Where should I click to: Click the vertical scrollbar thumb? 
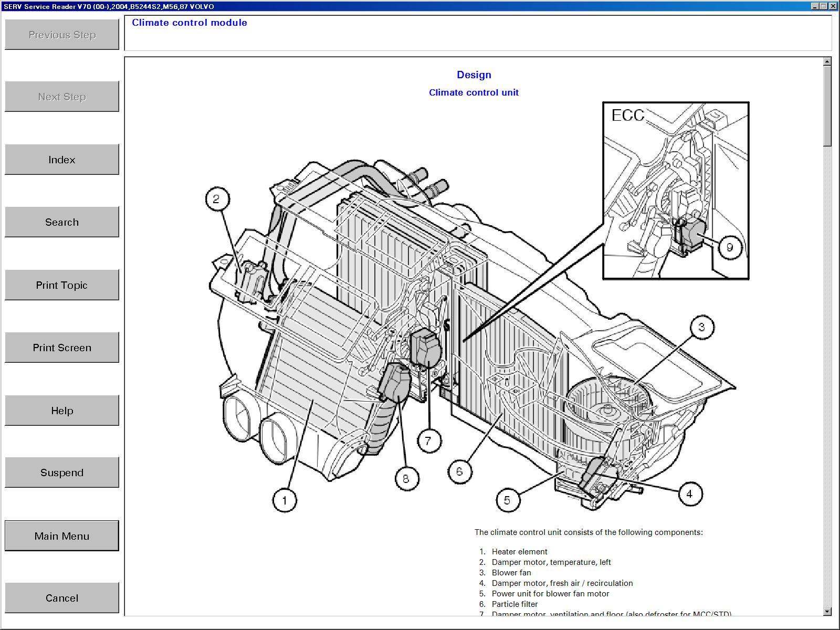[x=827, y=106]
